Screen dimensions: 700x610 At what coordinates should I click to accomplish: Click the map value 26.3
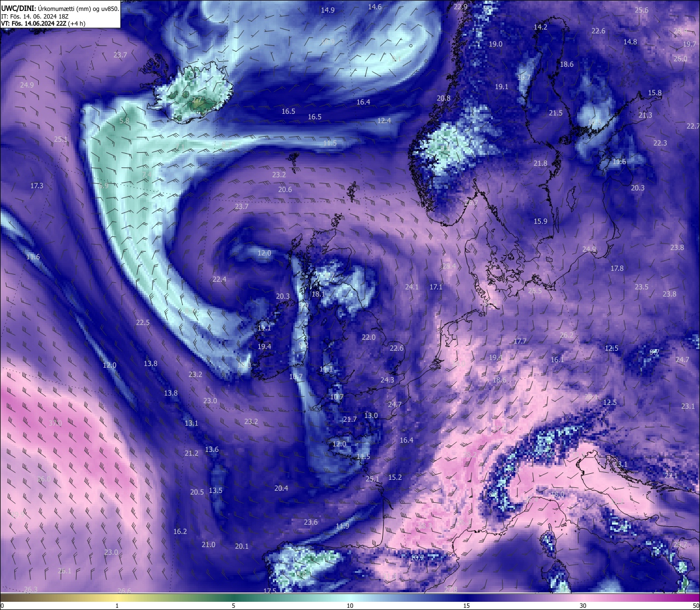pos(31,589)
